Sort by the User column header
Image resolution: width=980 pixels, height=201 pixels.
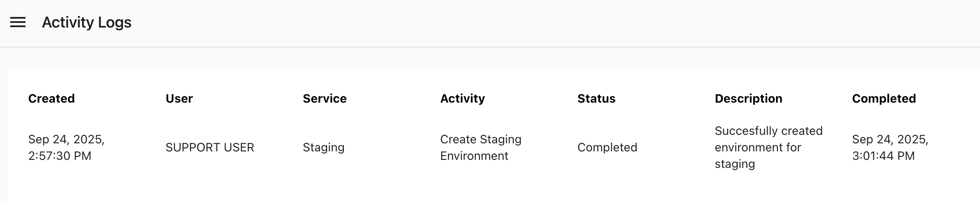[179, 98]
